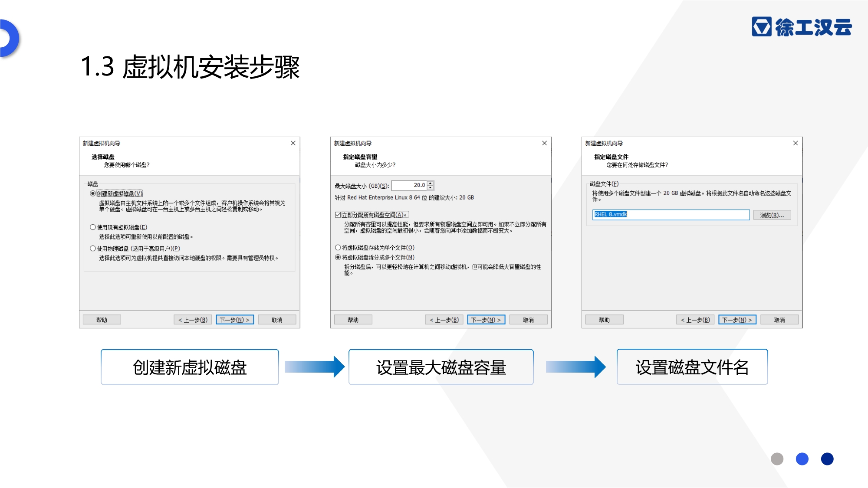Viewport: 868px width, 488px height.
Task: Click 帮助 in the 选择磁盘 dialog
Action: [102, 320]
